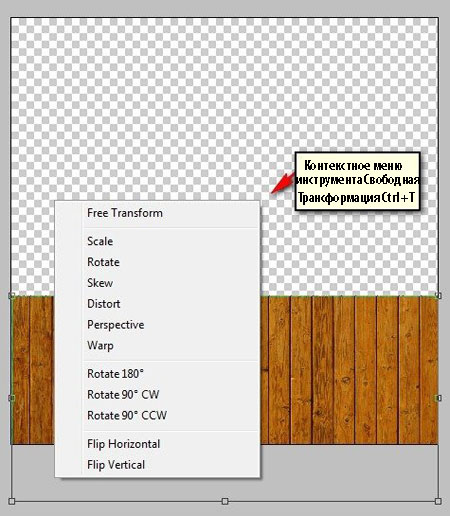Click right-middle transform handle
This screenshot has height=516, width=450.
pos(439,398)
